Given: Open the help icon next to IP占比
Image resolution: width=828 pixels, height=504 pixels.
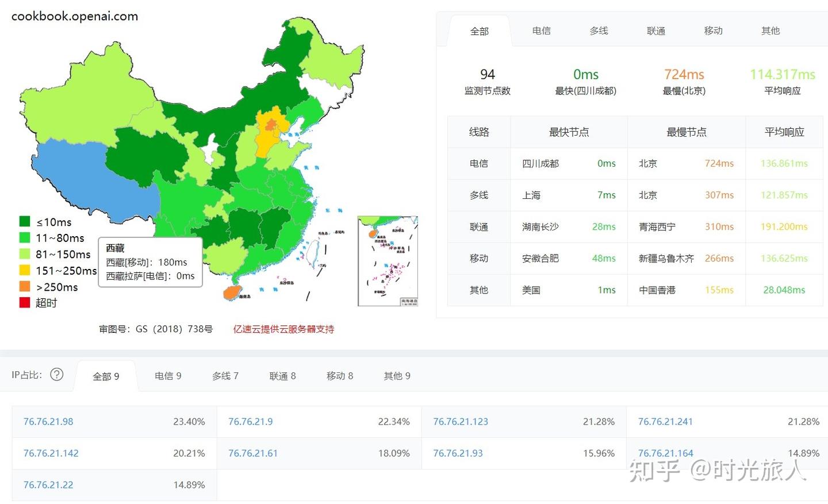Looking at the screenshot, I should (56, 374).
